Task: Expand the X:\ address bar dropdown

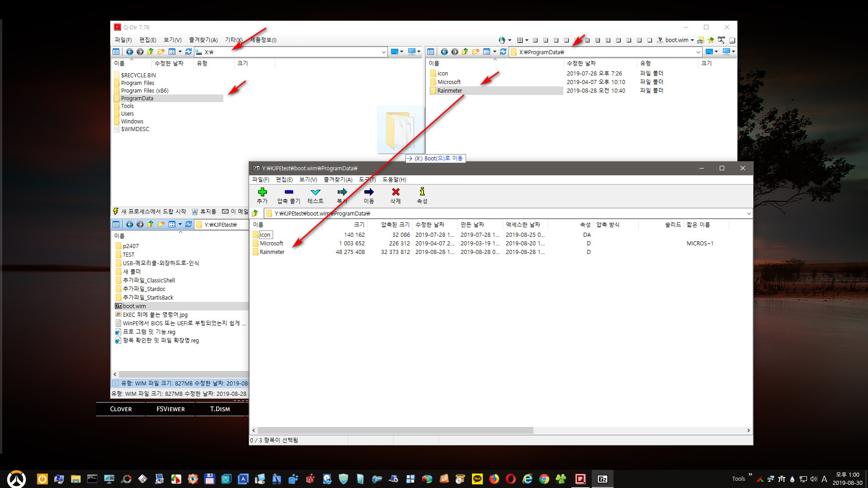Action: pos(383,52)
